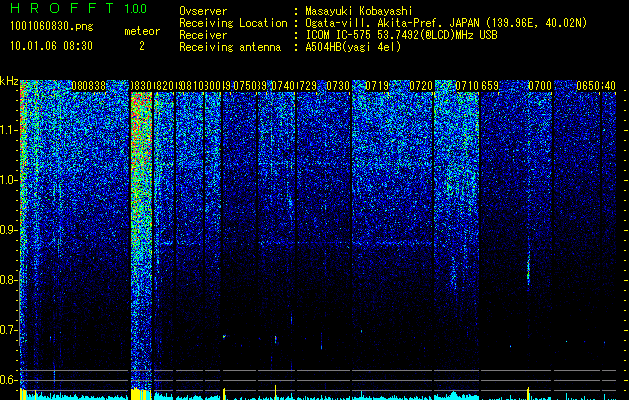Click the 0.9 kHz axis tick label

click(9, 230)
